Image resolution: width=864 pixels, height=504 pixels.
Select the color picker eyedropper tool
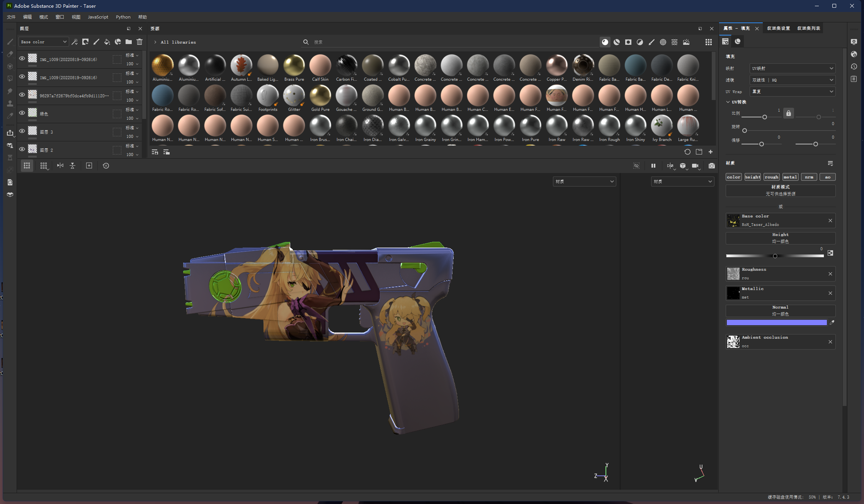[x=10, y=116]
